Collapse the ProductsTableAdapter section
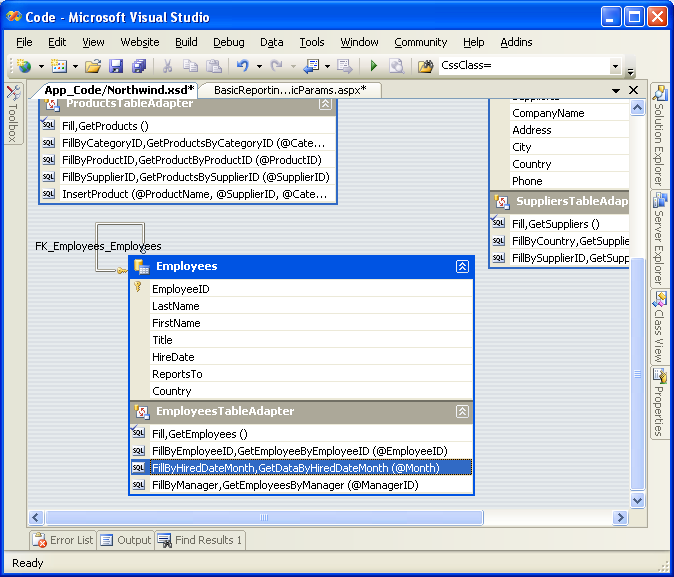 [326, 103]
